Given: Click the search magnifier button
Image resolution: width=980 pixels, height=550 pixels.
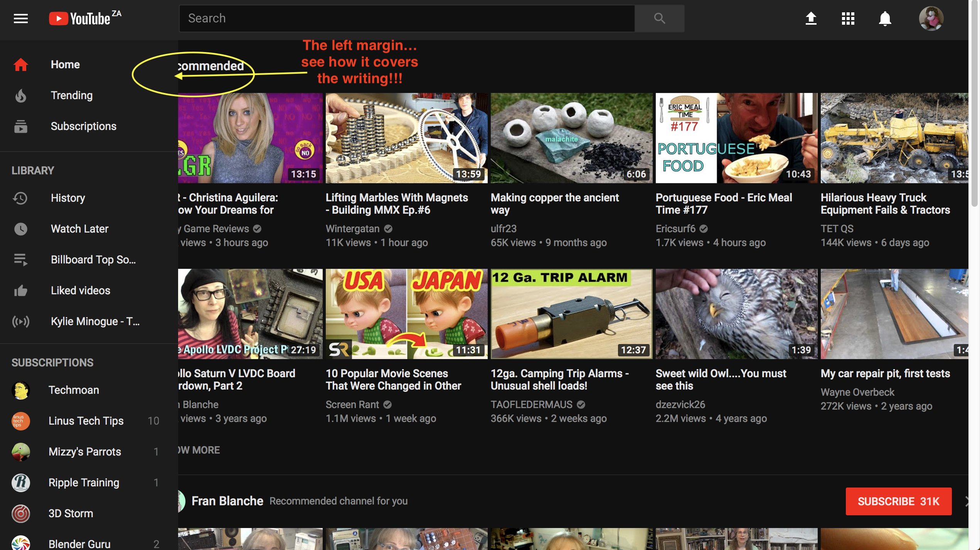Looking at the screenshot, I should click(x=659, y=18).
